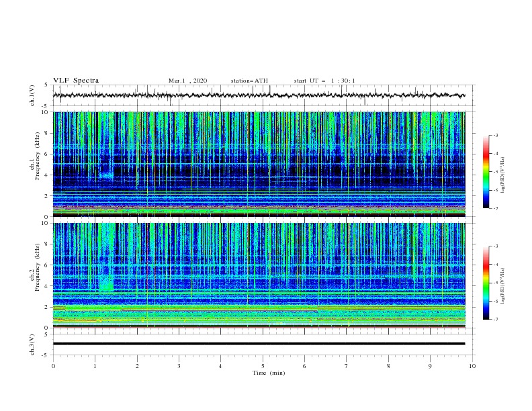
Task: Click time axis tick label '6'
Action: click(304, 366)
